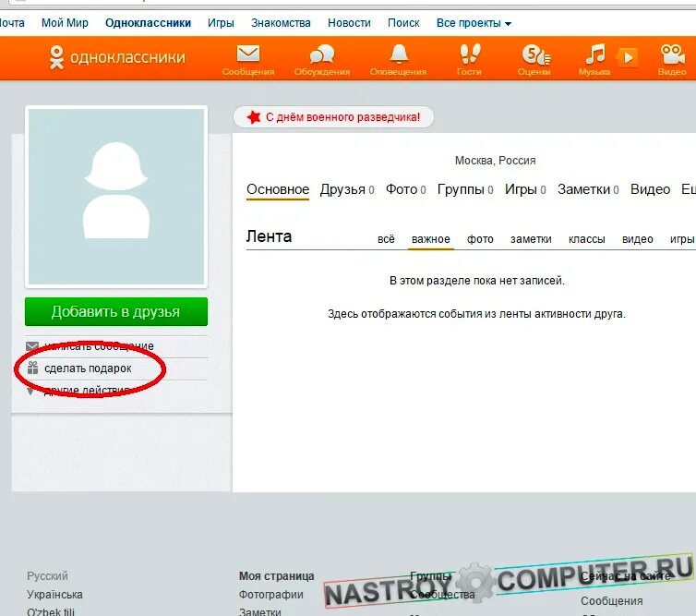This screenshot has height=616, width=696.
Task: Switch to the Фото profile tab
Action: (406, 189)
